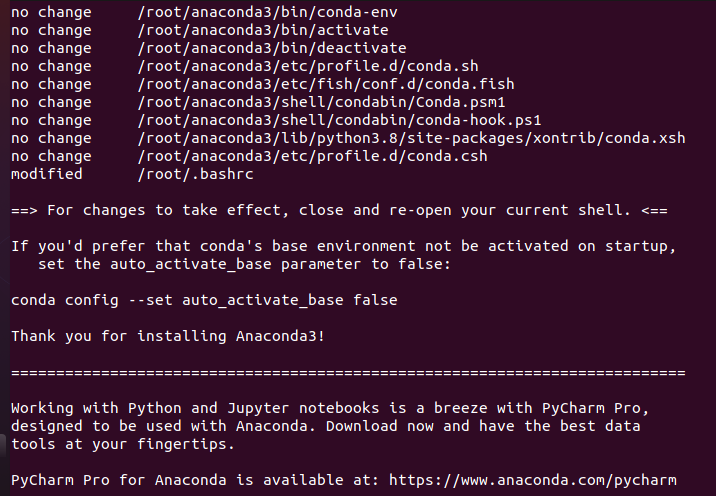Click the /root/.bashrc path text
Screen dimensions: 716x496
tap(195, 174)
